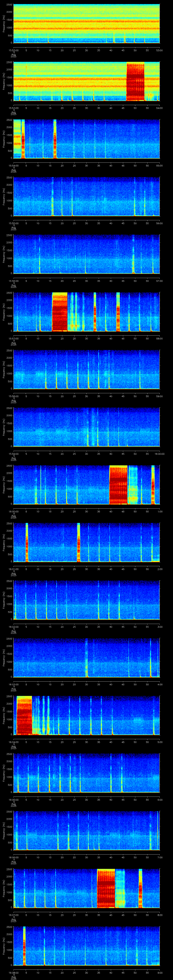Click the 15:59:00 start time label
Viewport: 173px width, 980px height.
click(13, 454)
